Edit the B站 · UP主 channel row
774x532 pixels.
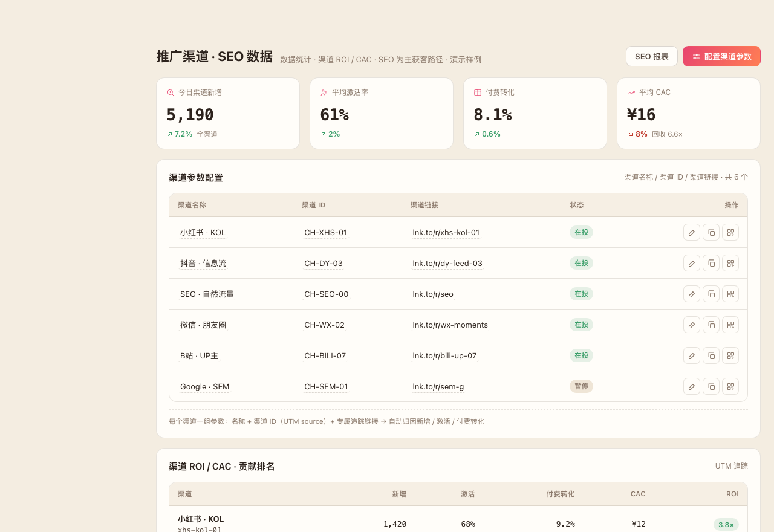coord(692,355)
